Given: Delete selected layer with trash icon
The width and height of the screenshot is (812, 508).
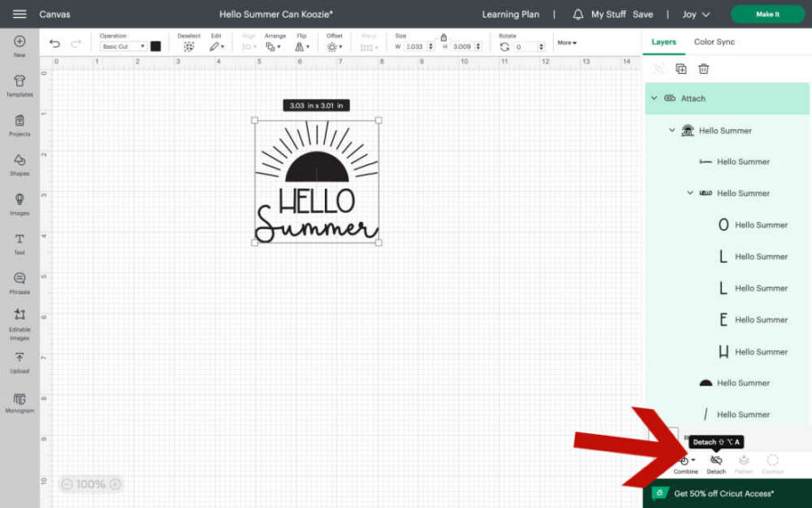Looking at the screenshot, I should tap(704, 69).
